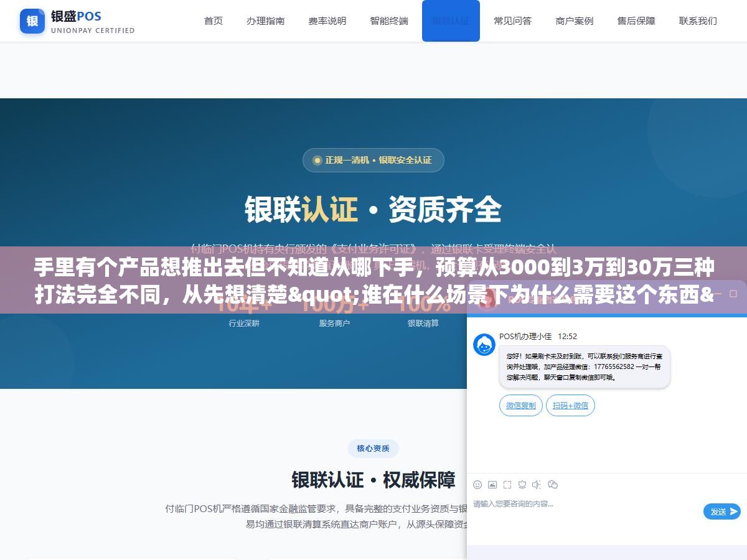Click the 核心资质 pill label

[374, 448]
